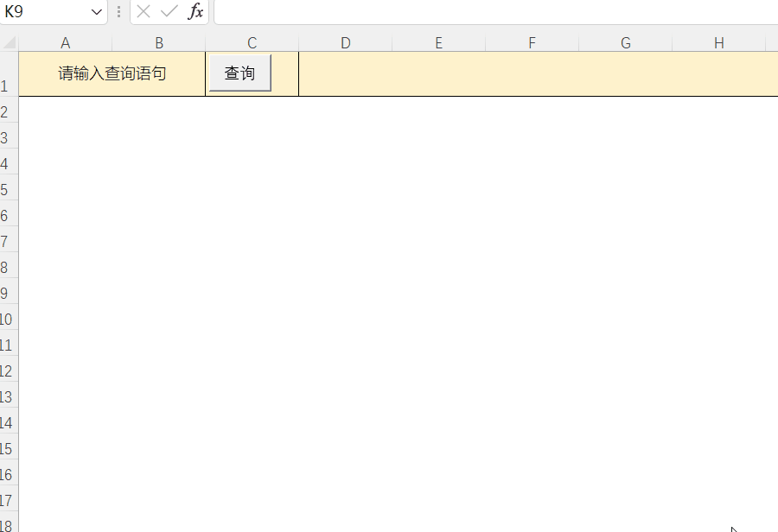Select row 4 header

click(x=9, y=161)
